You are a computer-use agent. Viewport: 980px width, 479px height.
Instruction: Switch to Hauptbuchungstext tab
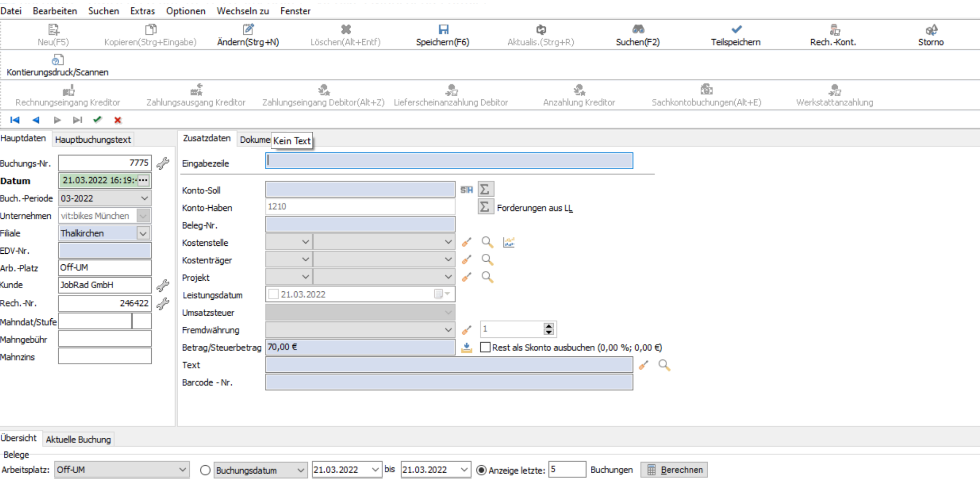click(x=93, y=140)
